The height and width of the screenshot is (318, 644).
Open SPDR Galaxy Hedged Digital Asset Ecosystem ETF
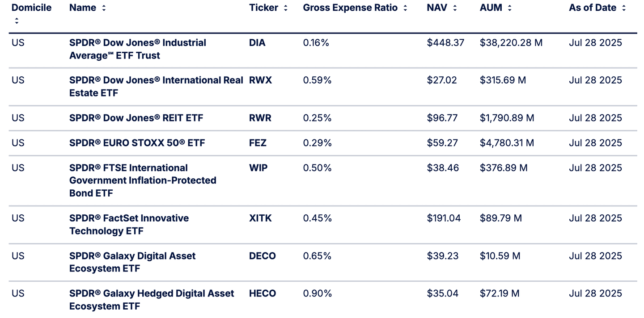point(151,300)
